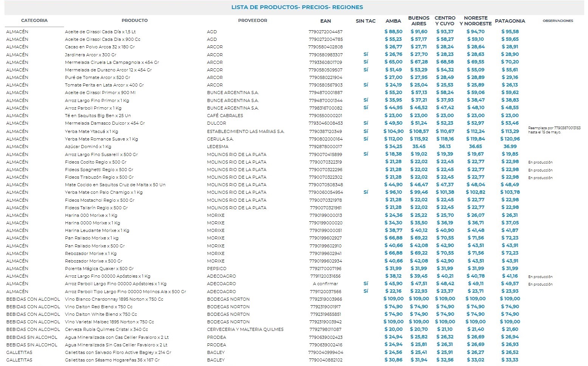Select provider 'ESTABLECIMIENTO LAS MARIAS S.A.'
The height and width of the screenshot is (366, 588).
point(246,131)
